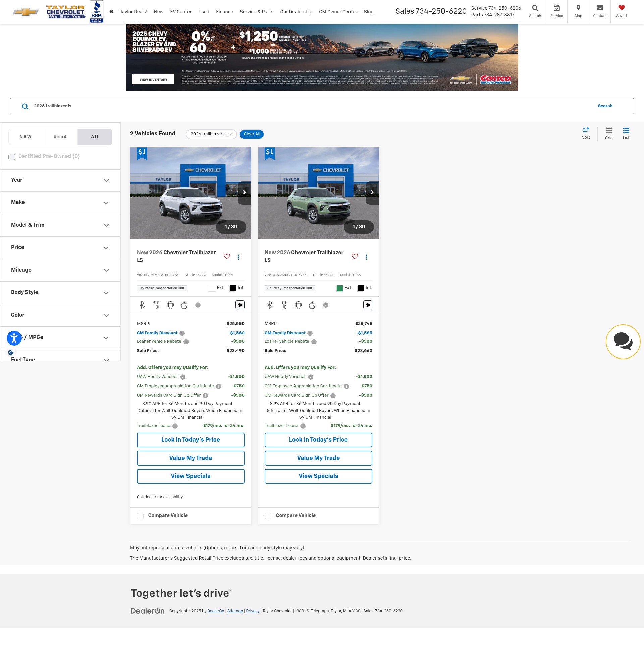Open the header Search icon
The image size is (644, 669).
[535, 12]
